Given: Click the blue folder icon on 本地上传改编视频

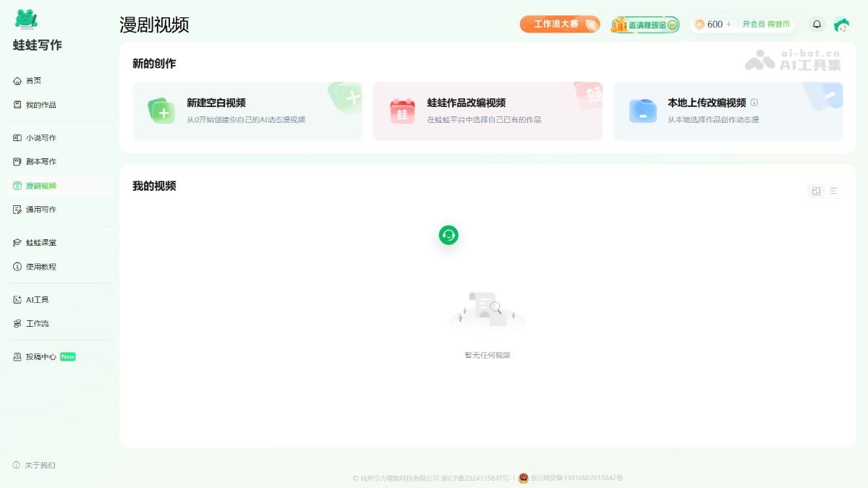Looking at the screenshot, I should click(x=643, y=111).
